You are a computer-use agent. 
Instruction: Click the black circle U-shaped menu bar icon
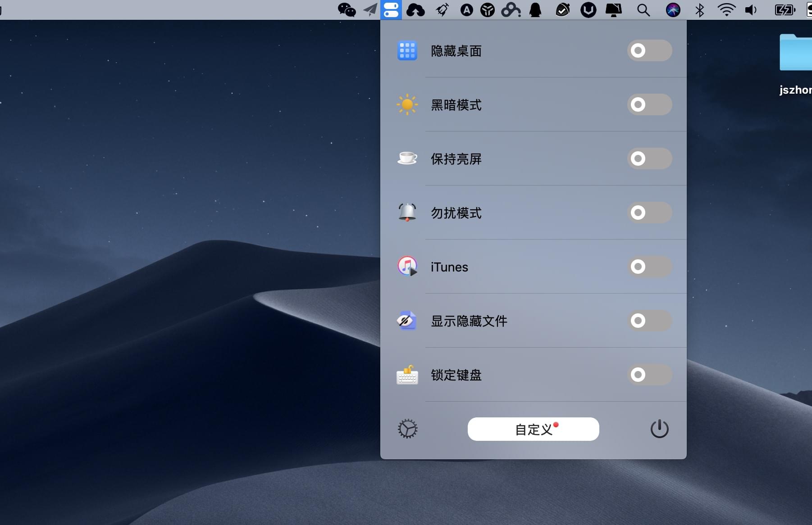[588, 10]
